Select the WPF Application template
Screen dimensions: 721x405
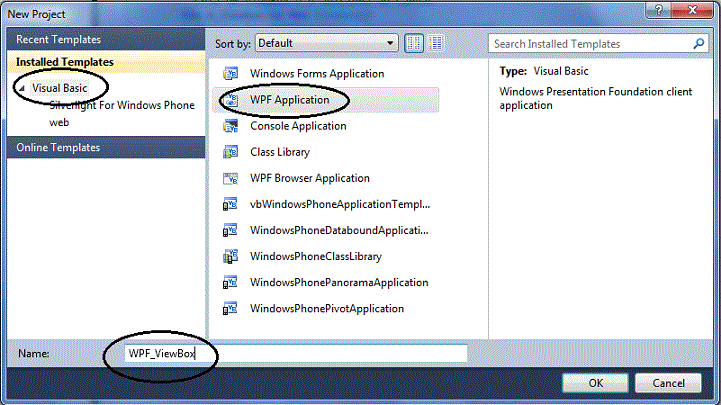point(325,100)
